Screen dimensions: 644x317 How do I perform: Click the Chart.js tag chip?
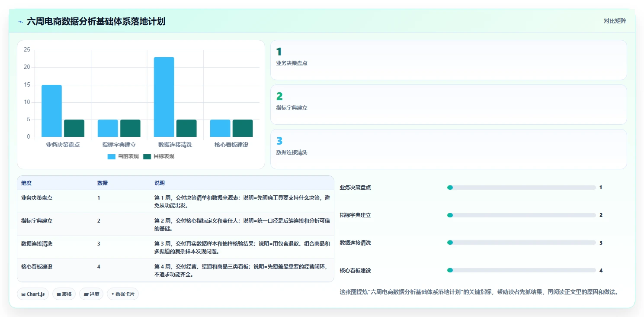(33, 294)
